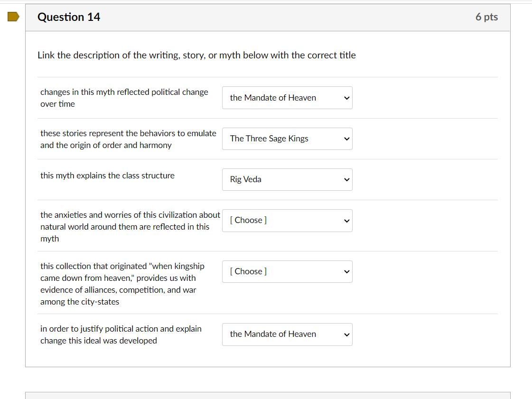The image size is (532, 399).
Task: Click the chevron on the last Mandate dropdown
Action: point(346,334)
